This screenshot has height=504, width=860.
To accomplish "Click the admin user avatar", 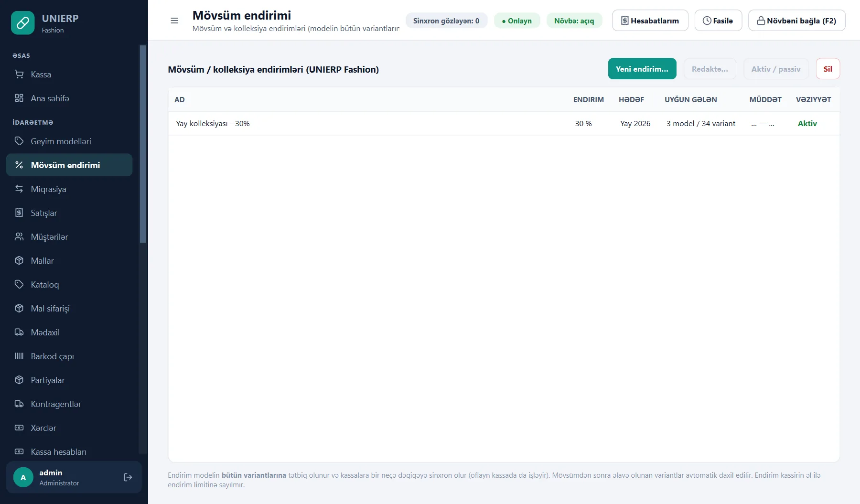I will point(23,477).
